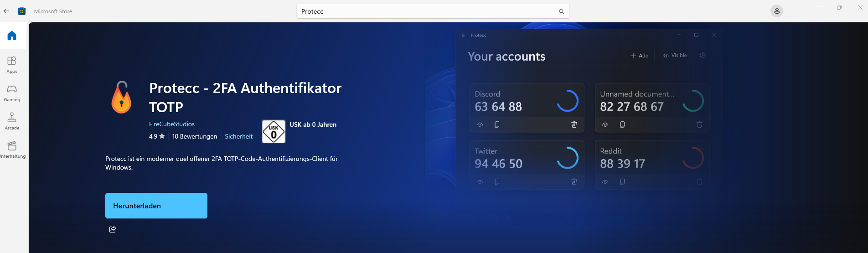
Task: Delete Unnamed document trash icon
Action: [699, 124]
